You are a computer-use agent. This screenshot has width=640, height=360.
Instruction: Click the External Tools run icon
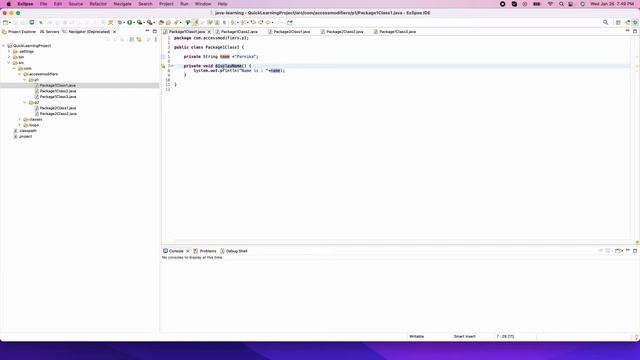149,22
